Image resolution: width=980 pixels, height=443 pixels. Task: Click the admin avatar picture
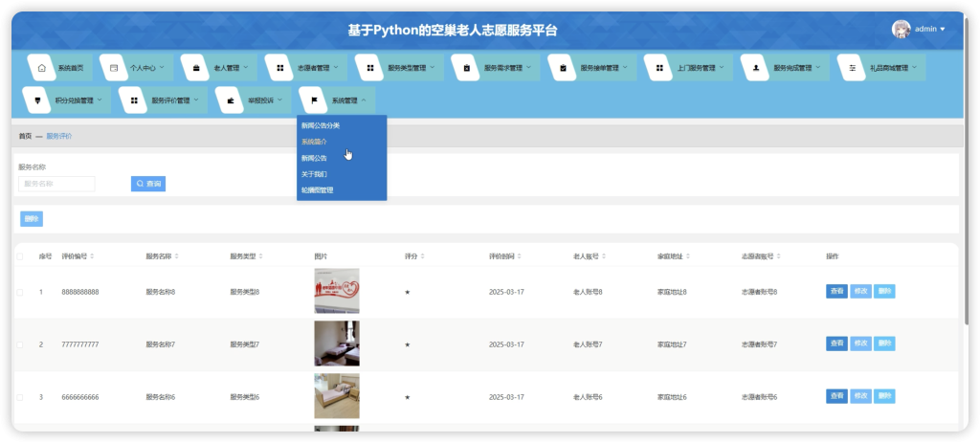point(901,30)
